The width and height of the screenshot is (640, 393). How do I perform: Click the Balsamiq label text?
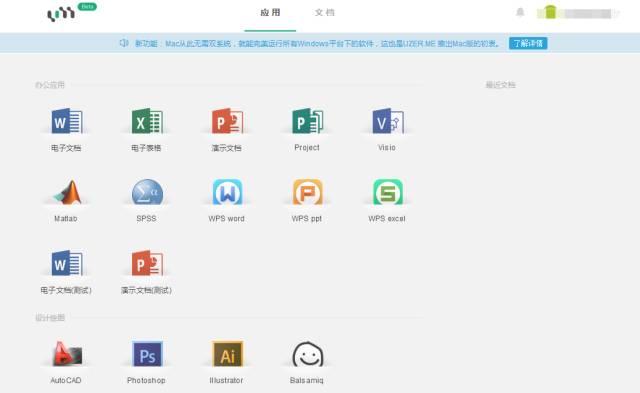click(307, 380)
